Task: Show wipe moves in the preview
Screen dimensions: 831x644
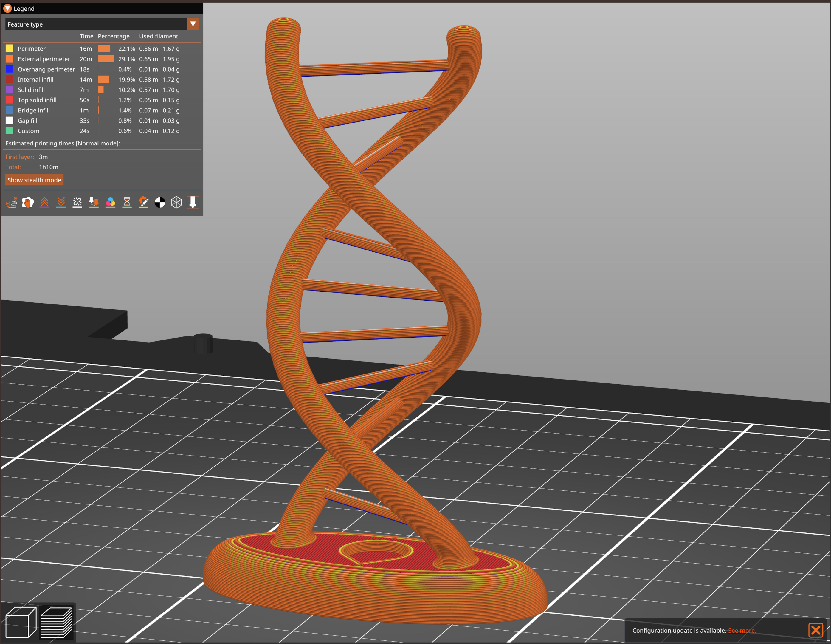Action: 27,202
